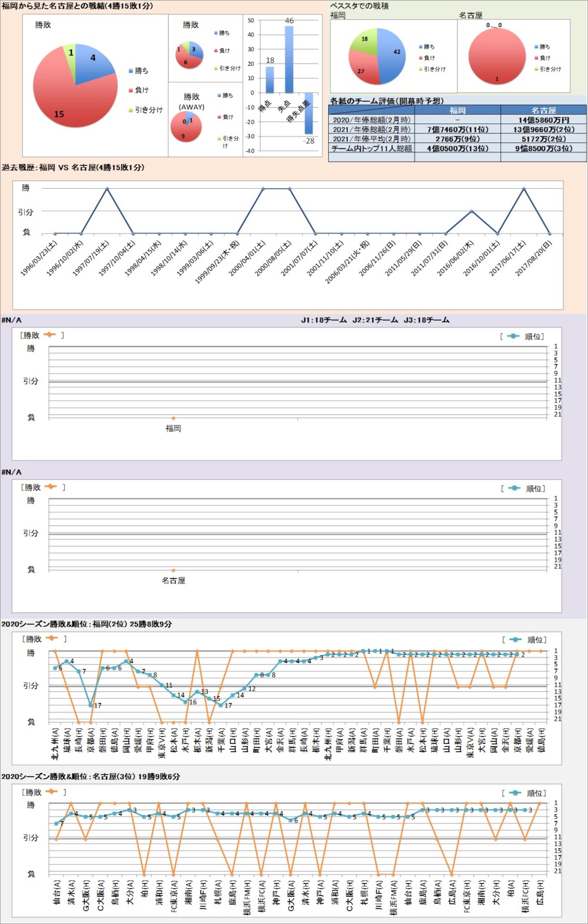Click the draw data point at 2016/06/02
588x924 pixels.
tap(472, 211)
